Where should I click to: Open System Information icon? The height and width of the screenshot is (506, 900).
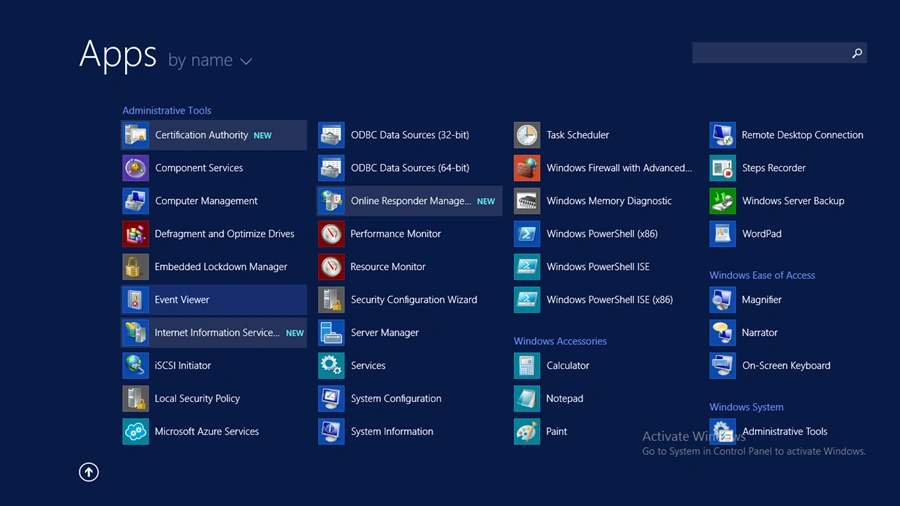(331, 431)
